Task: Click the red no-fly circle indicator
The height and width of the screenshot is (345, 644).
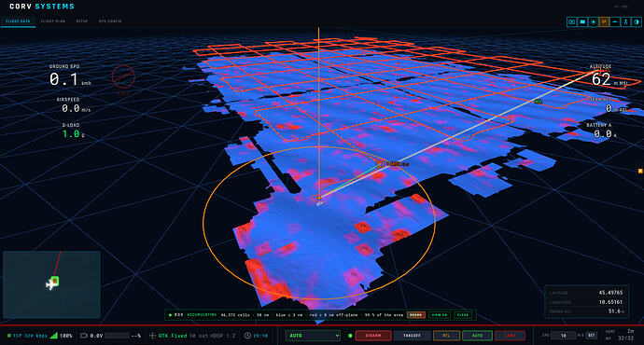Action: click(x=123, y=76)
